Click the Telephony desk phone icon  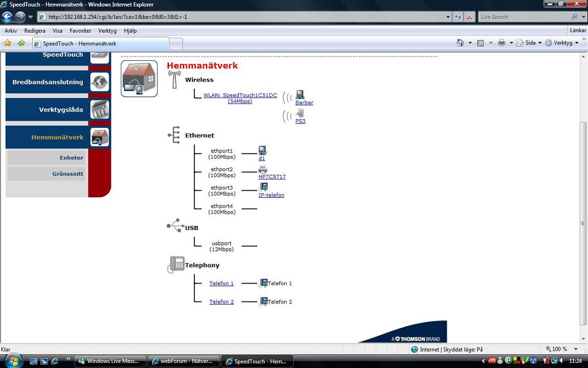click(176, 265)
